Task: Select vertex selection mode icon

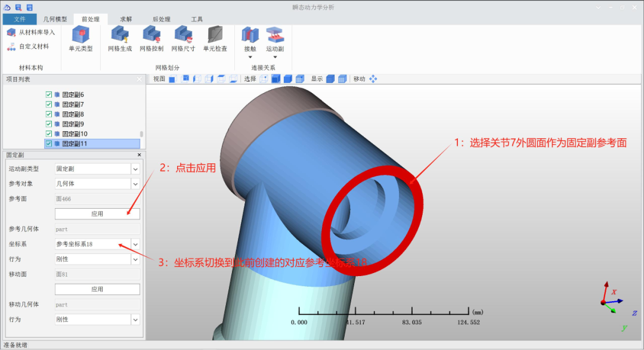Action: click(x=264, y=79)
